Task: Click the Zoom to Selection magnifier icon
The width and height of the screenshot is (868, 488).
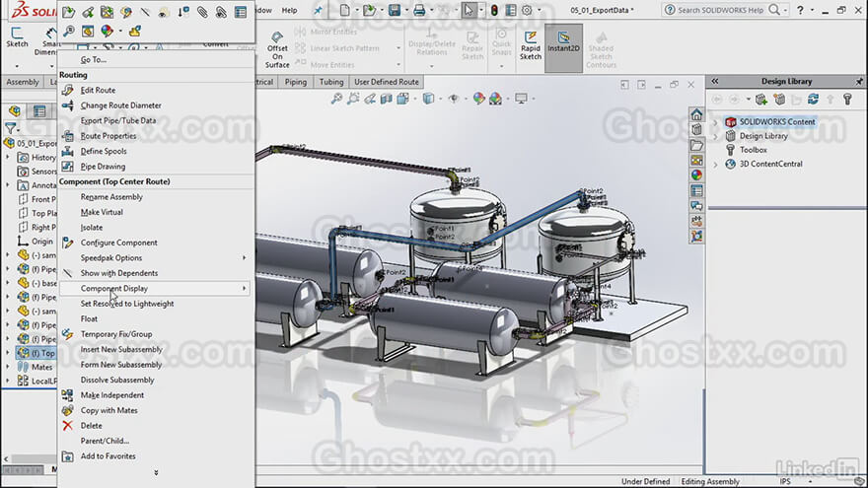Action: pos(69,31)
